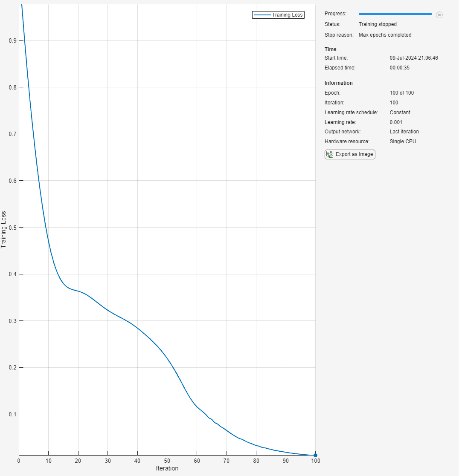459x476 pixels.
Task: Click the Max epochs completed stop reason
Action: tap(385, 35)
